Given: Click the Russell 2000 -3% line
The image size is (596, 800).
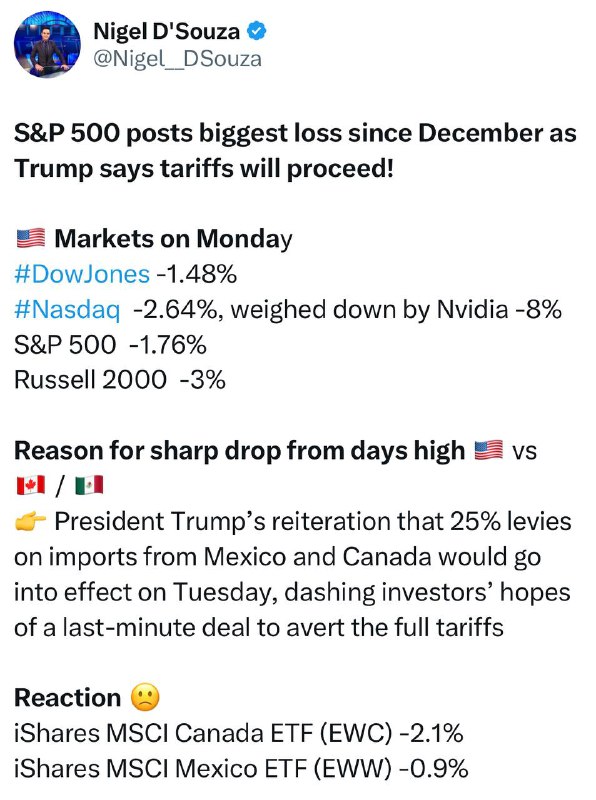Looking at the screenshot, I should coord(120,380).
